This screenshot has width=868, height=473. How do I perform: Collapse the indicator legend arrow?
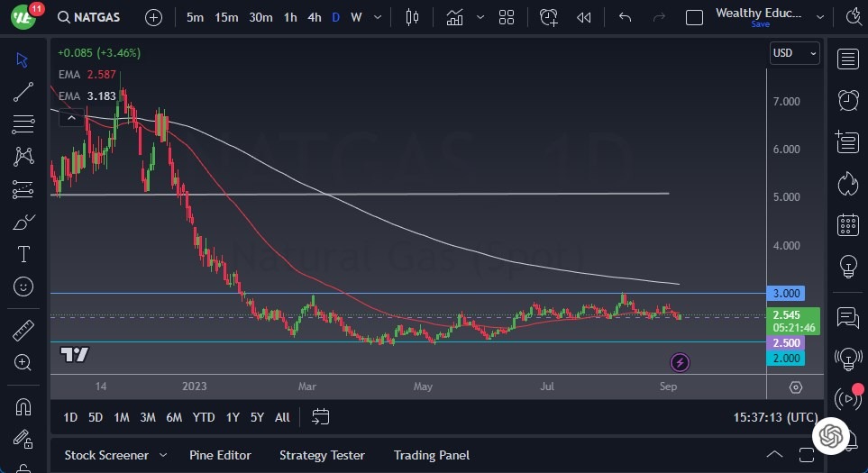[x=69, y=117]
